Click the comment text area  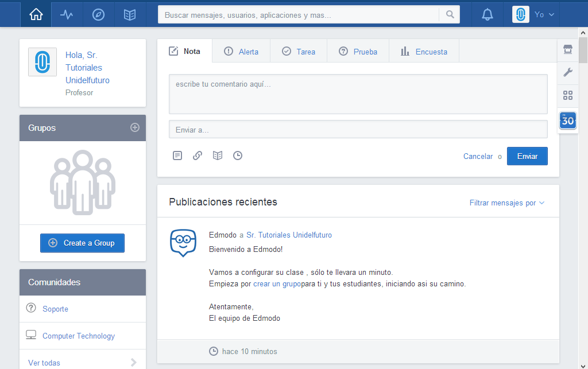(x=358, y=94)
